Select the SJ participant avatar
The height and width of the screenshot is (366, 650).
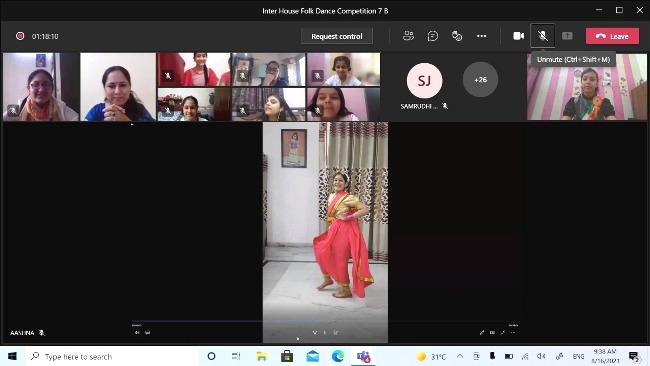(x=424, y=80)
